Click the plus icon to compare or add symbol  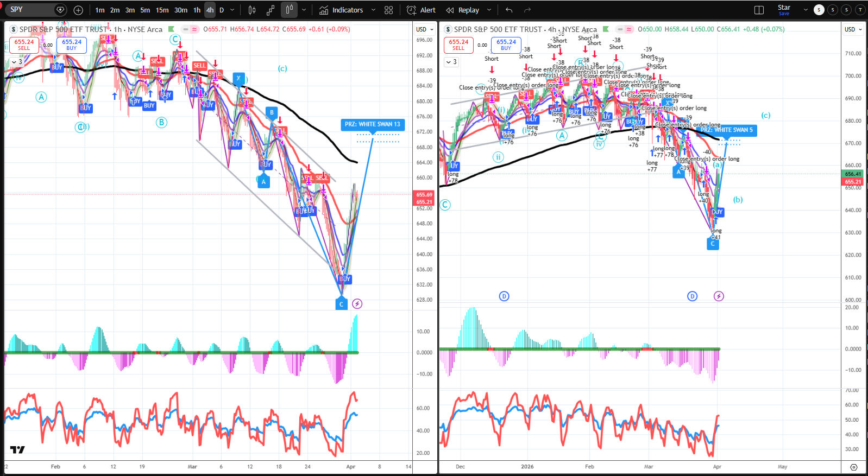pos(78,10)
